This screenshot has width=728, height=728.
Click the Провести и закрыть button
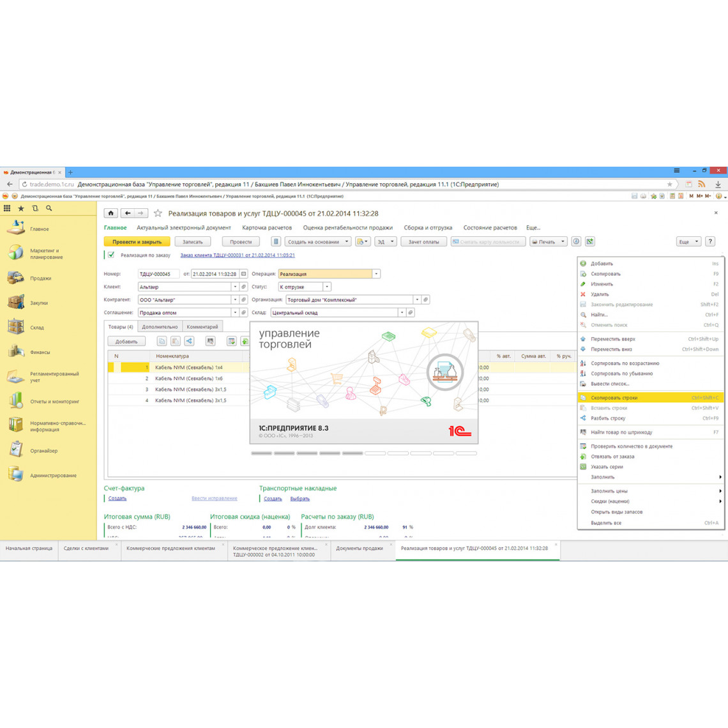pos(137,241)
